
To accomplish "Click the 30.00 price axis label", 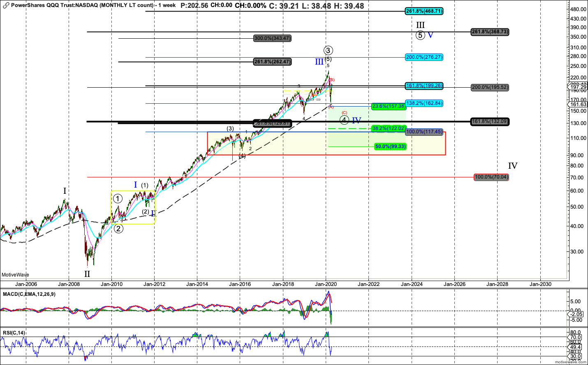I will click(577, 251).
